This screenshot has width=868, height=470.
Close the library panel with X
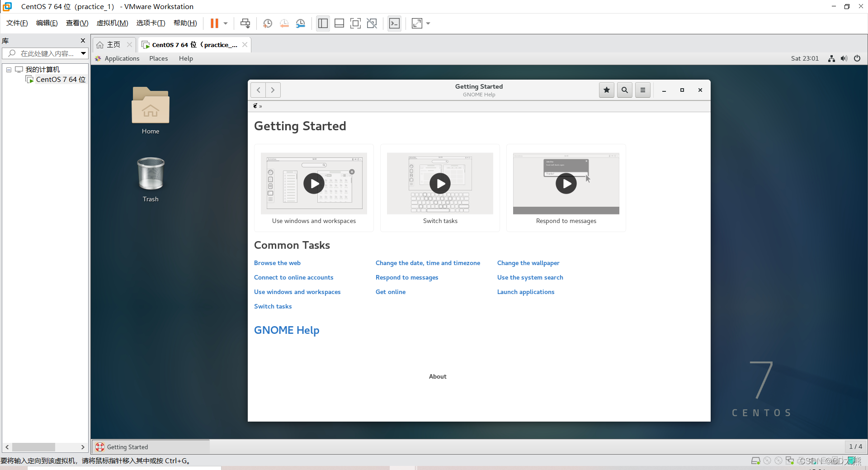[x=83, y=41]
